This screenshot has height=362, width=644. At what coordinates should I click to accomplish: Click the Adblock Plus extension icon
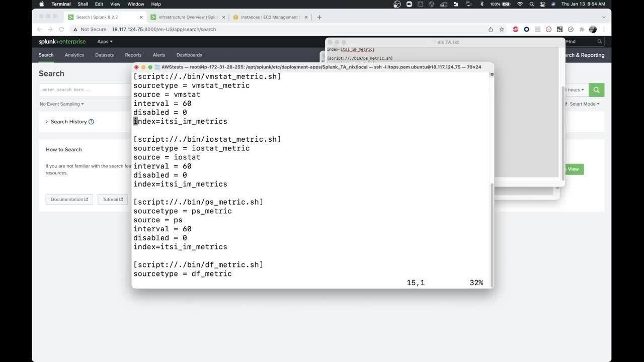click(x=516, y=29)
